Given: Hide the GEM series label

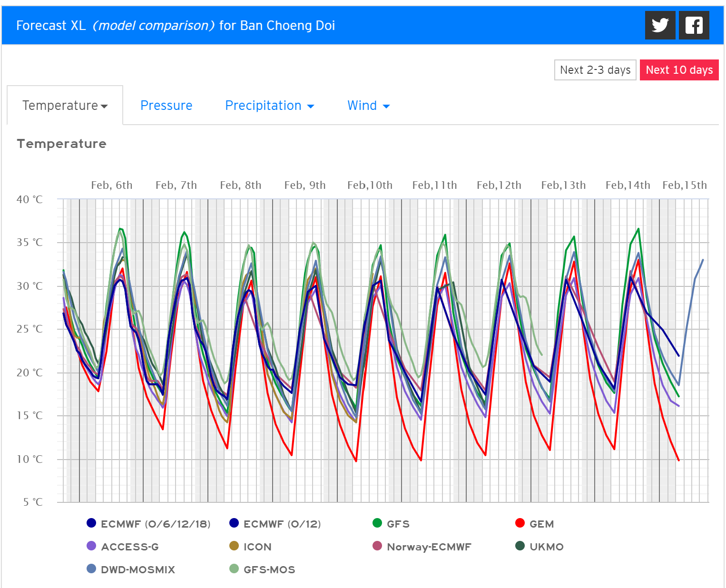Looking at the screenshot, I should (542, 524).
